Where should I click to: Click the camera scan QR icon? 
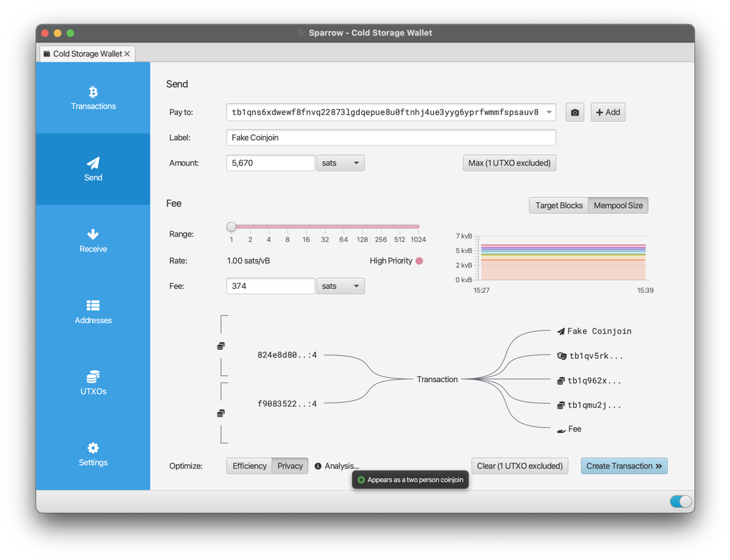575,112
